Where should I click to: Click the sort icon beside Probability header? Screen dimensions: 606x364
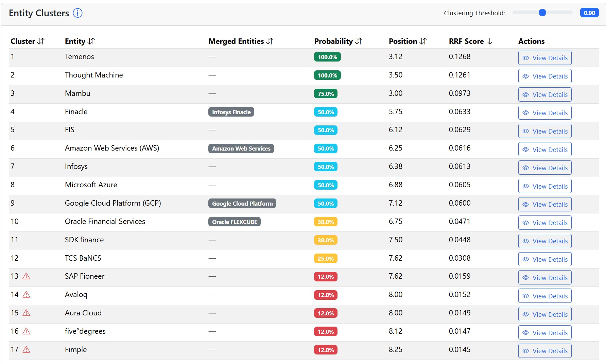[359, 41]
